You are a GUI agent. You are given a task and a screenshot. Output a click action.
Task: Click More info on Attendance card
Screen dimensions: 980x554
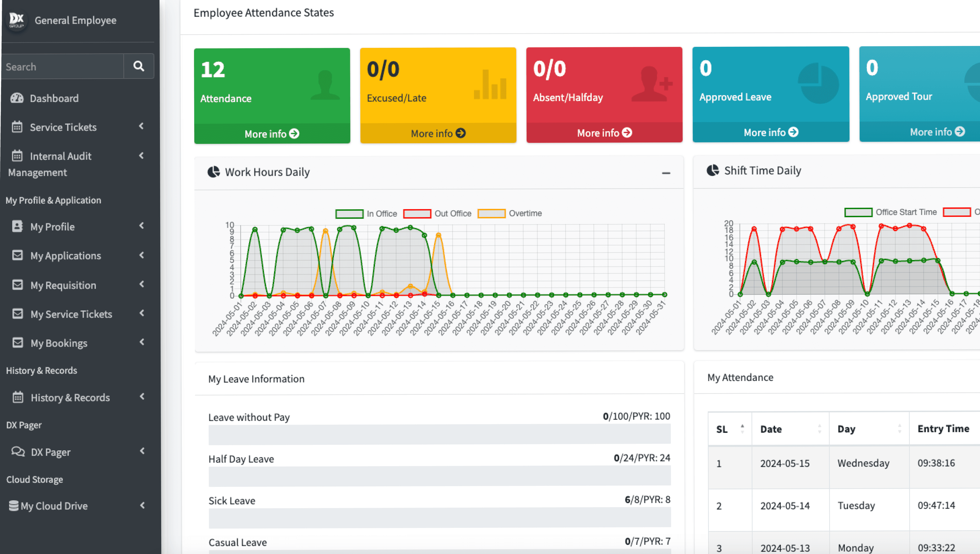272,134
